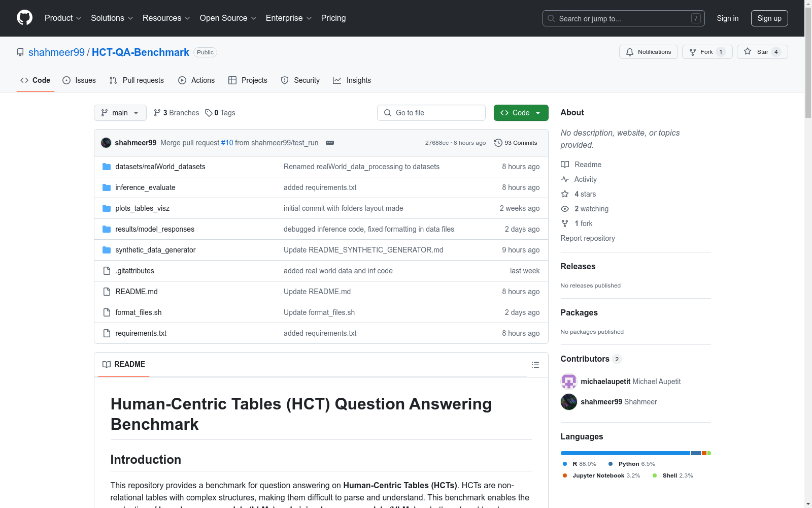Click the search magnifier icon in header
This screenshot has width=812, height=508.
pyautogui.click(x=551, y=18)
